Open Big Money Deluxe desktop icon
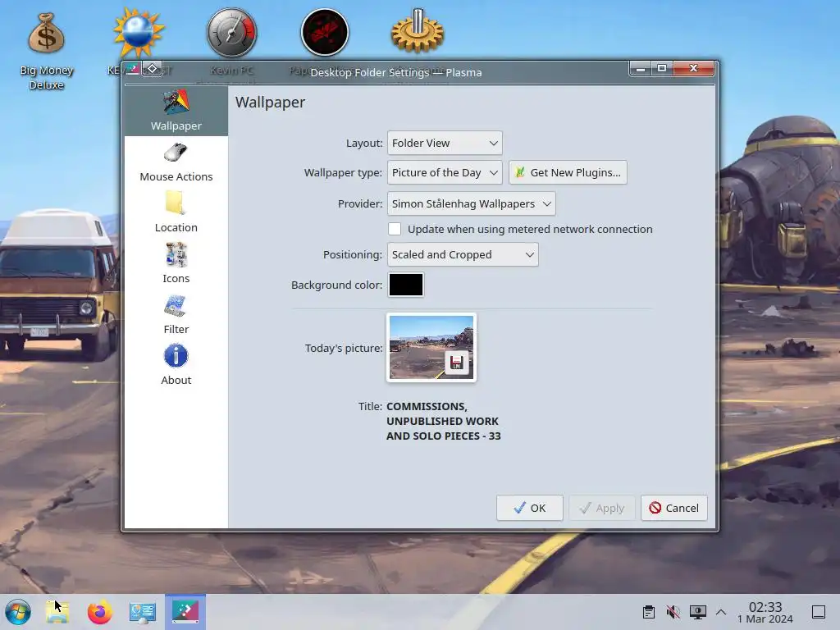The height and width of the screenshot is (630, 840). click(x=47, y=51)
